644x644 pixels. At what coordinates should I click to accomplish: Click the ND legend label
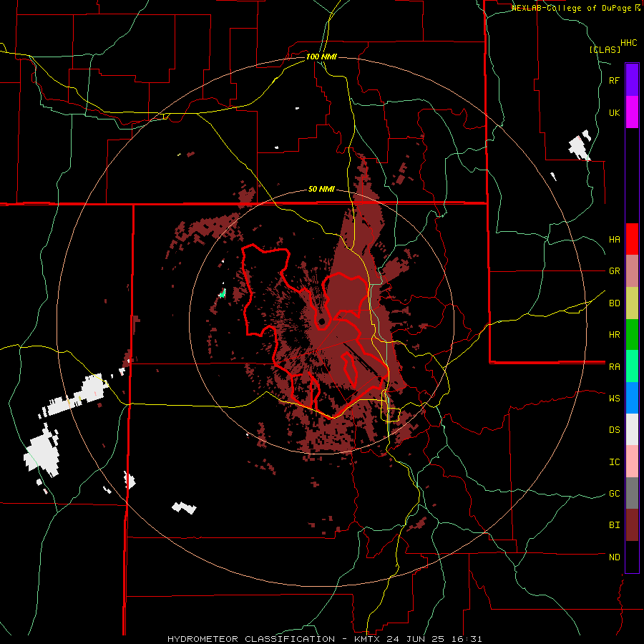[614, 557]
